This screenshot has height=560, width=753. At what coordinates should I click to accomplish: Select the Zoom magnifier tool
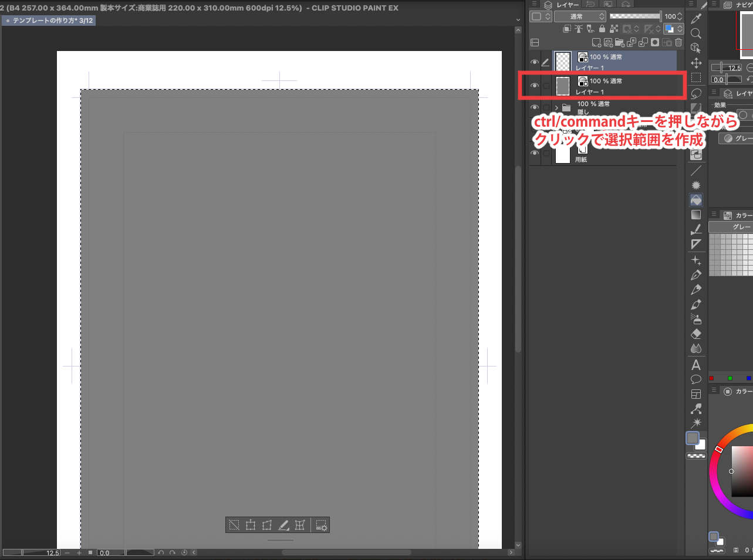[x=696, y=33]
